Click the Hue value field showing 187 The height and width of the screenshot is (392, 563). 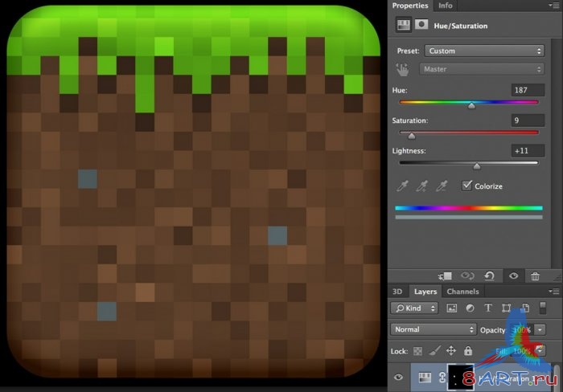tap(528, 90)
